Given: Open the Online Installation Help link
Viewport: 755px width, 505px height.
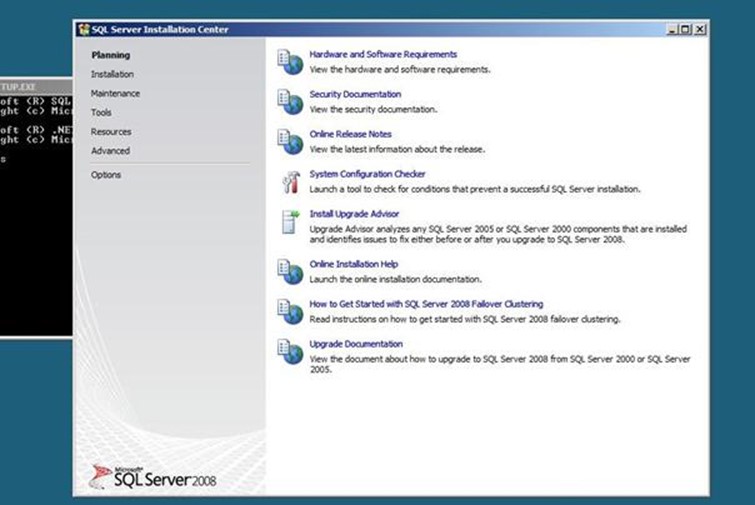Looking at the screenshot, I should point(353,264).
